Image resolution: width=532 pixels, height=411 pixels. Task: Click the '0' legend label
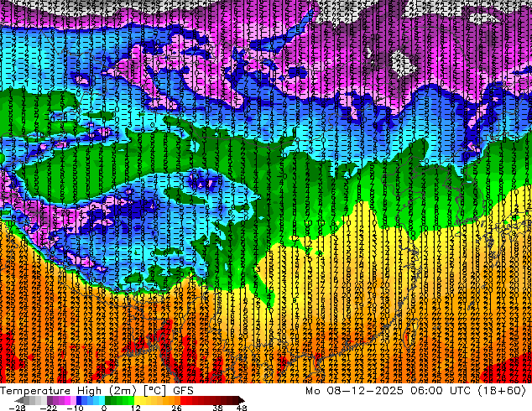(104, 408)
